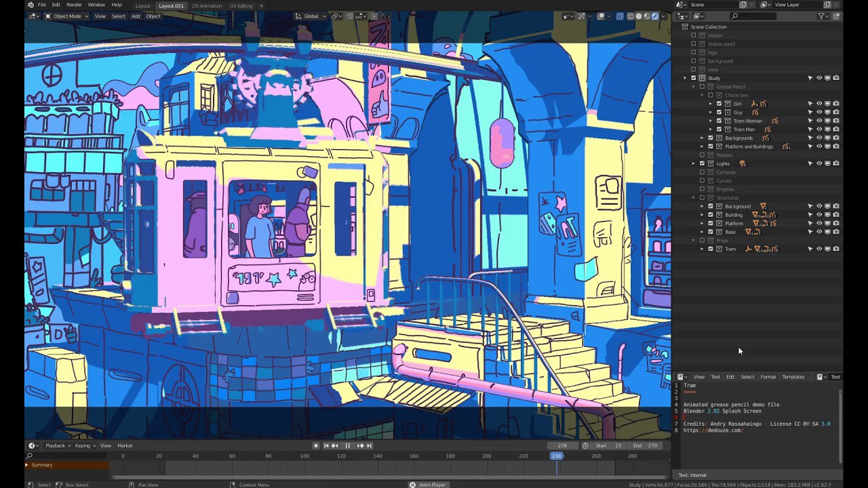
Task: Switch to wireframe shading icon
Action: pyautogui.click(x=631, y=16)
